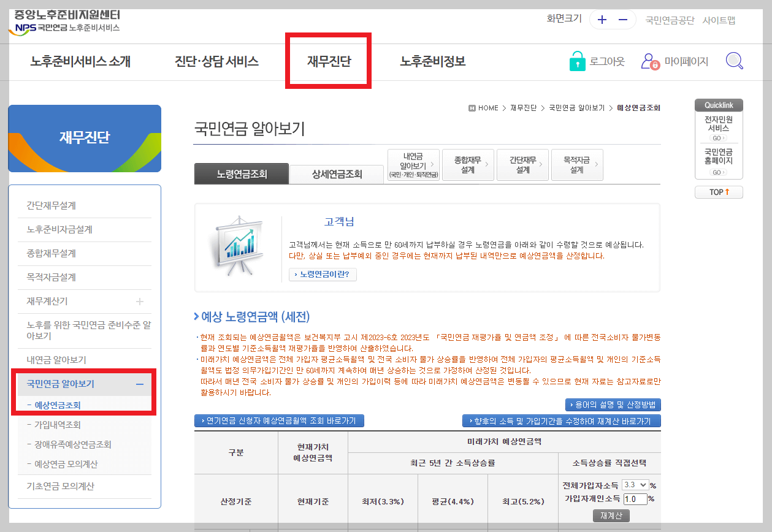Open the 노령연금이란? explanation button
772x532 pixels.
click(323, 275)
